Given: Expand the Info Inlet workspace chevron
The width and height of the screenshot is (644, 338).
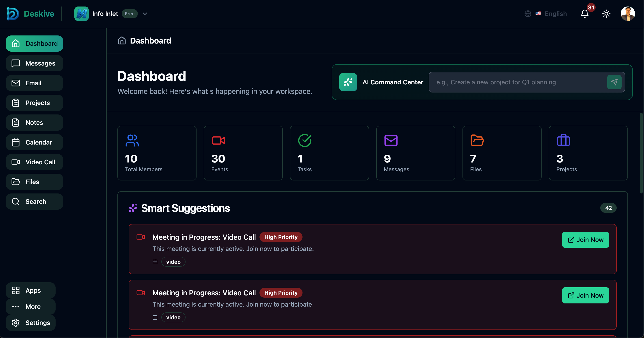Looking at the screenshot, I should point(145,13).
